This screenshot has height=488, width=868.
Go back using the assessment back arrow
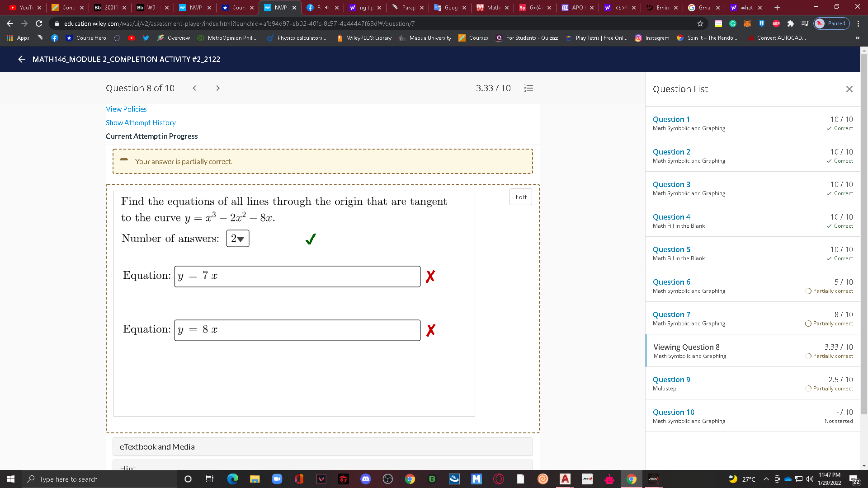[x=21, y=59]
